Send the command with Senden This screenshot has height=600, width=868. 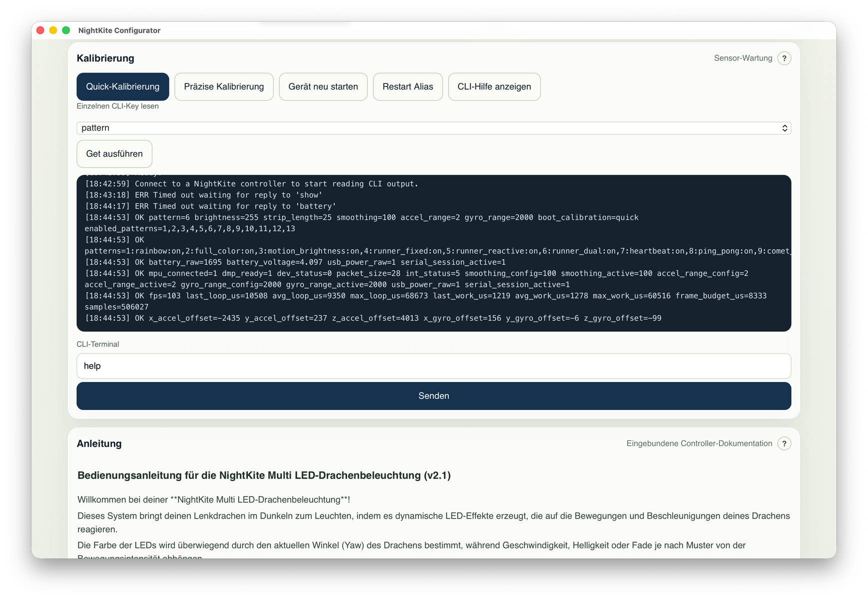433,396
